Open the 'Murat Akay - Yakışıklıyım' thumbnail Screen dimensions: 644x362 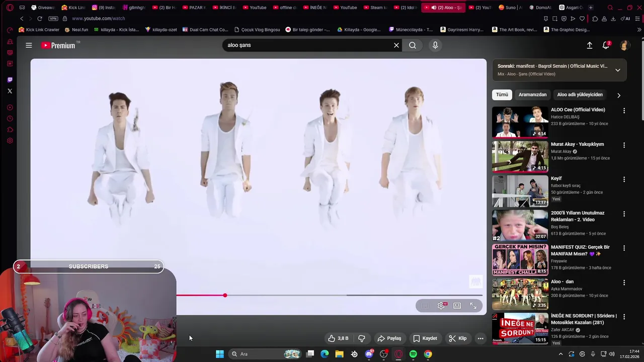click(x=520, y=156)
